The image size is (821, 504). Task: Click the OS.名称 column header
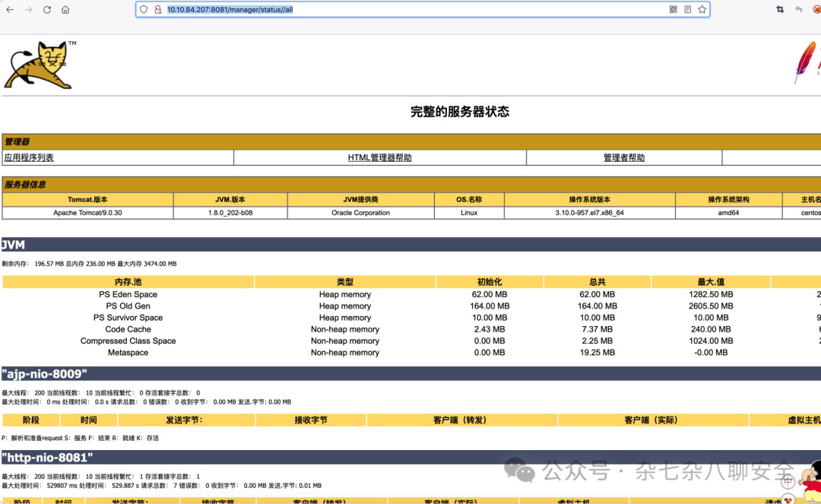[469, 199]
